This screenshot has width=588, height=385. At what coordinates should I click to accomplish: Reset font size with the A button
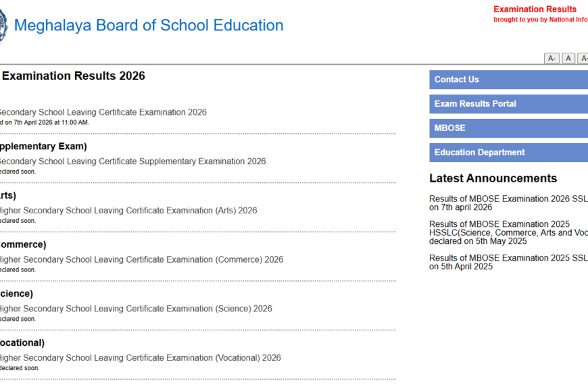tap(568, 59)
